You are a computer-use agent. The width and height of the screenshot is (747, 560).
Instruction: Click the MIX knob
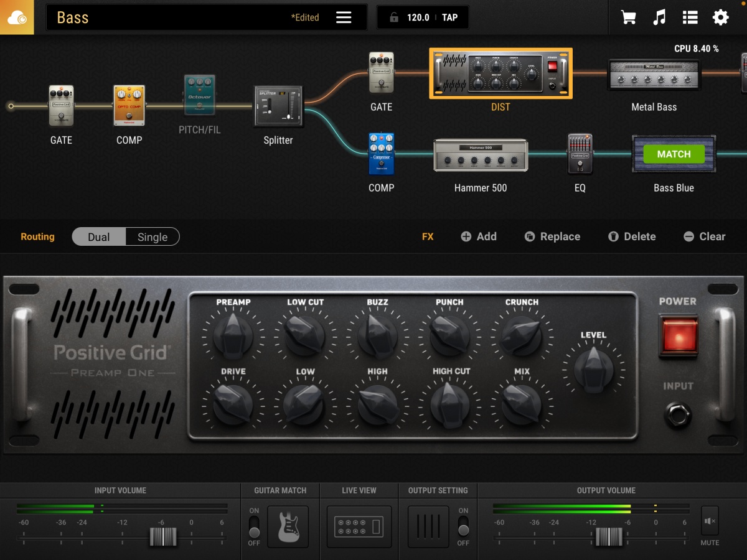pos(522,404)
